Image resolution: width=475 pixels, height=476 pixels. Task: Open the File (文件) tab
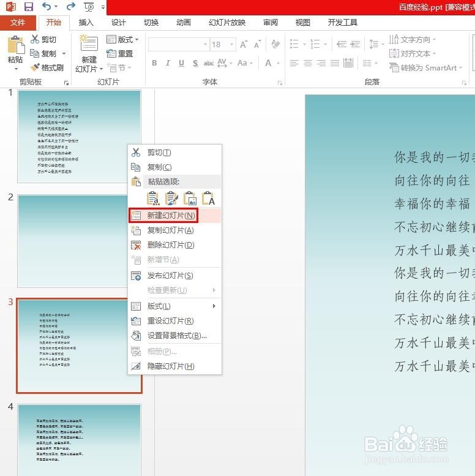pyautogui.click(x=18, y=23)
